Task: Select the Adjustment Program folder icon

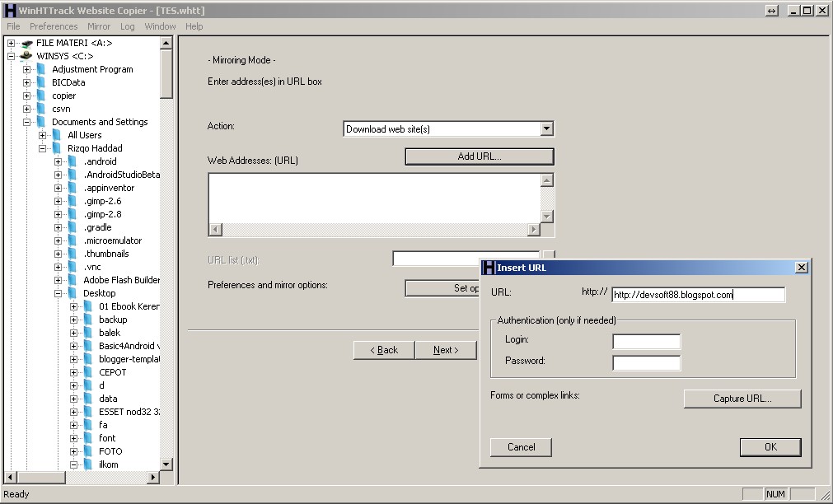Action: [x=42, y=69]
